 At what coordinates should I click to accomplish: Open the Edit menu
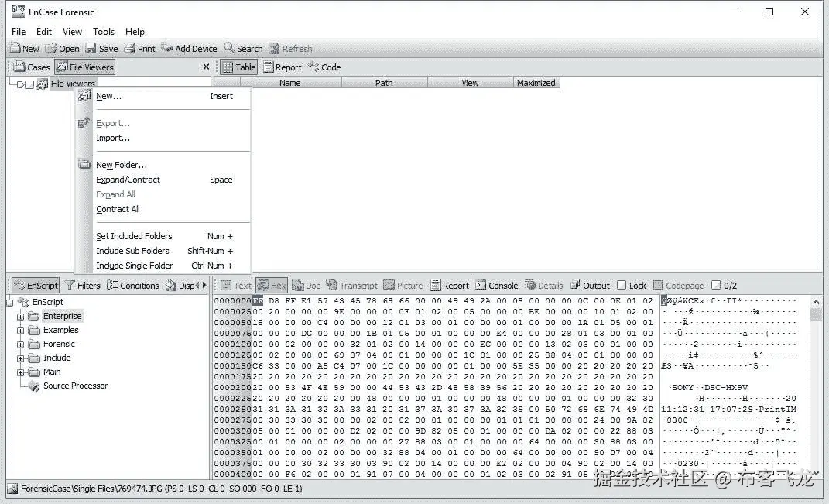point(44,31)
